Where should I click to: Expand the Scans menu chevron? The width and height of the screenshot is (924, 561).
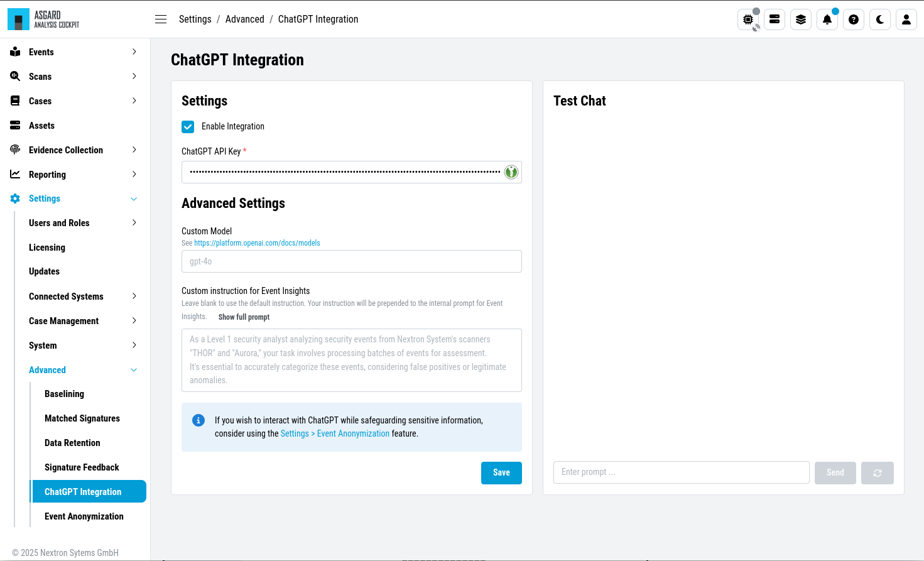pos(134,77)
